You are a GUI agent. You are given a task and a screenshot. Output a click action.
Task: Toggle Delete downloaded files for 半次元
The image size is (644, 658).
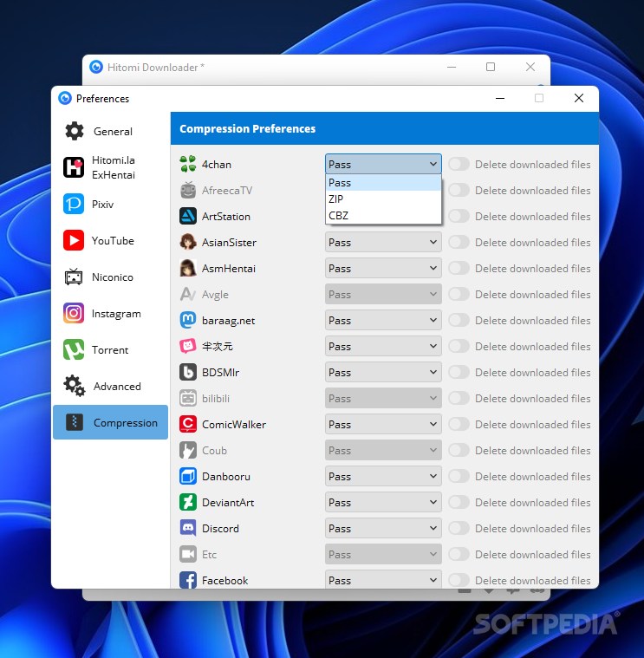[459, 346]
